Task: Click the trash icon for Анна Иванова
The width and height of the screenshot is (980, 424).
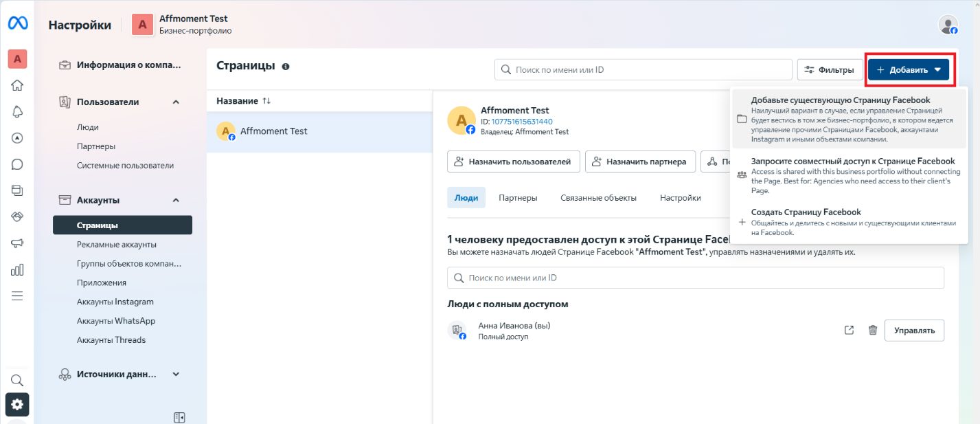Action: click(873, 331)
